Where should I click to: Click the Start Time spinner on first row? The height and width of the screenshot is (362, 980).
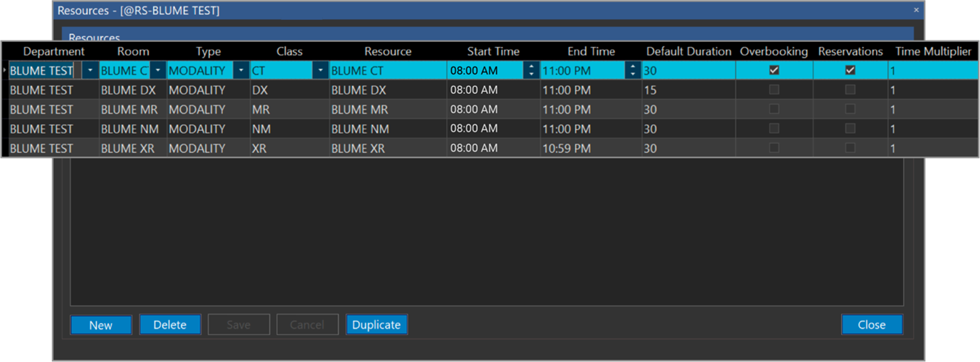531,70
